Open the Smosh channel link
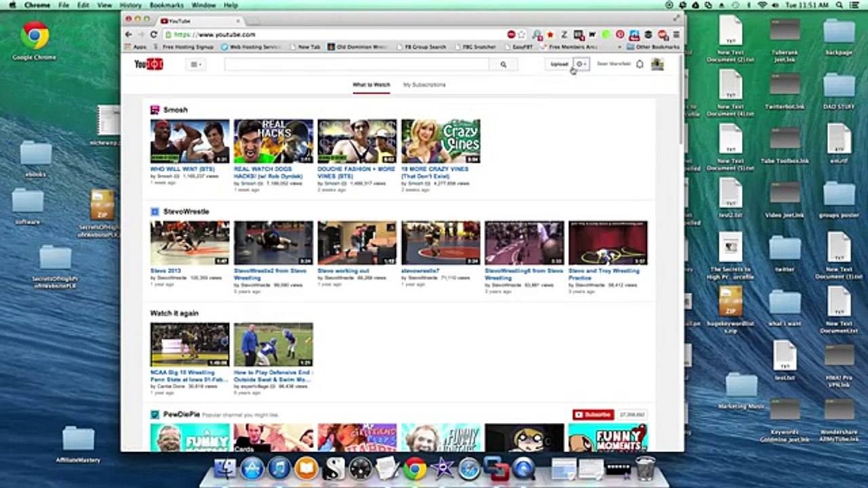 click(x=176, y=110)
